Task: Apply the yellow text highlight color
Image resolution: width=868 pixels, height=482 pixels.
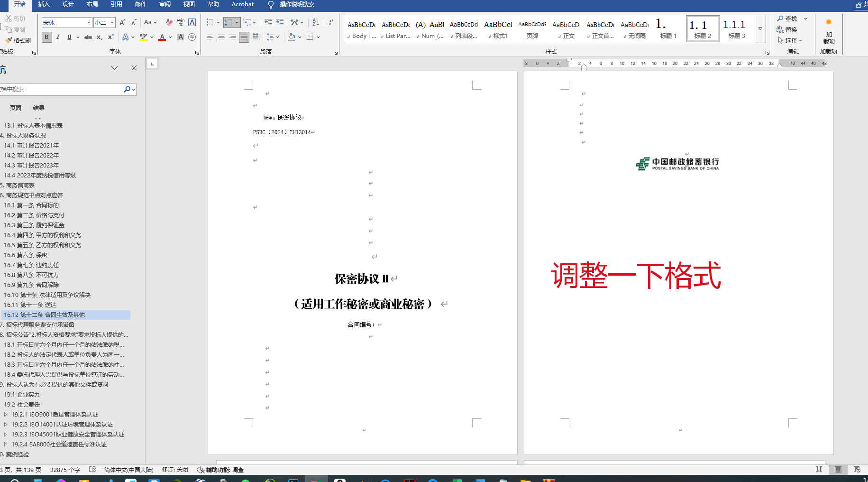Action: coord(144,37)
